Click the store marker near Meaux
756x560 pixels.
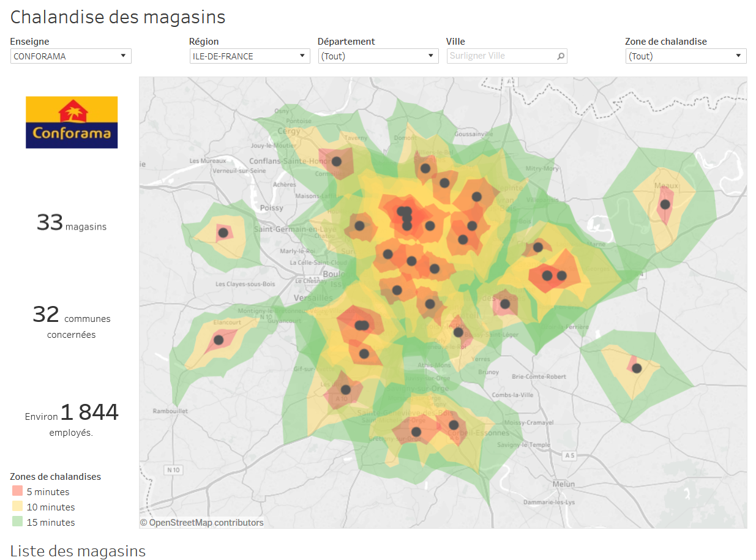(665, 204)
